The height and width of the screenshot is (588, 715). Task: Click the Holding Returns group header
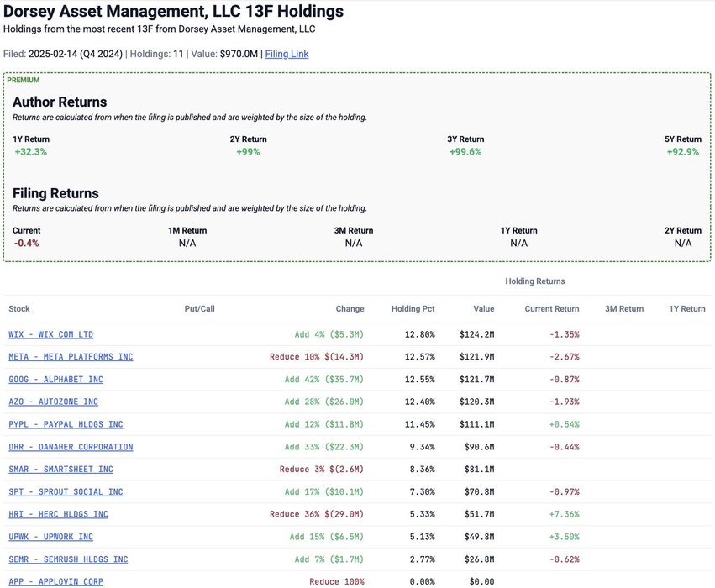535,281
